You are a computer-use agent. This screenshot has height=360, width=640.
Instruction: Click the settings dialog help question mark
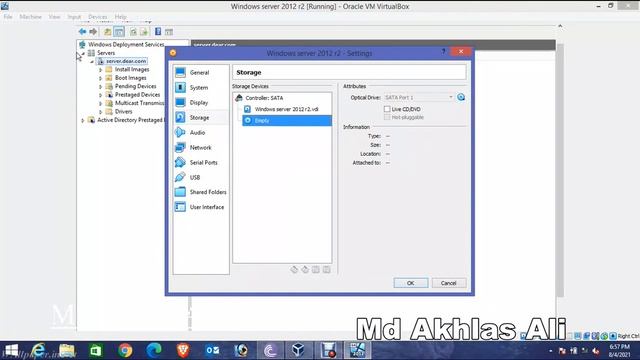(443, 52)
